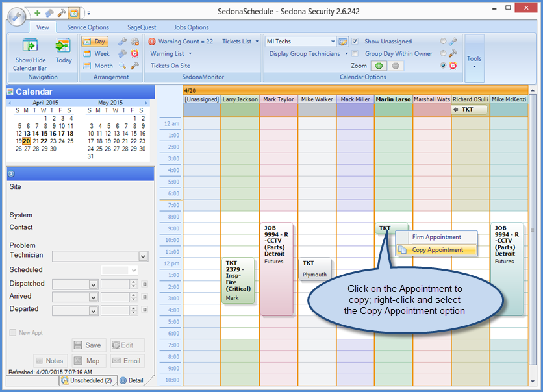Click the hammer icon in Arrangement group
Screen dimensions: 543x392
tap(134, 66)
